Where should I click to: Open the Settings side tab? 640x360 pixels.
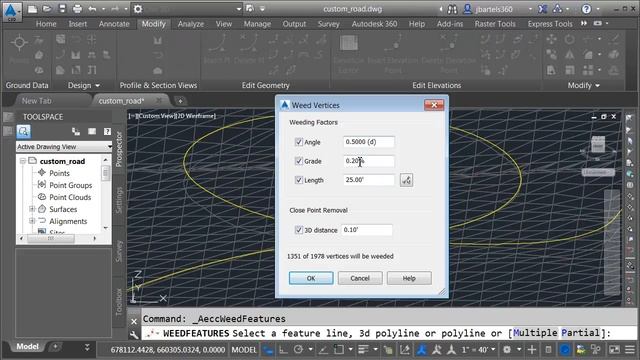pos(119,200)
